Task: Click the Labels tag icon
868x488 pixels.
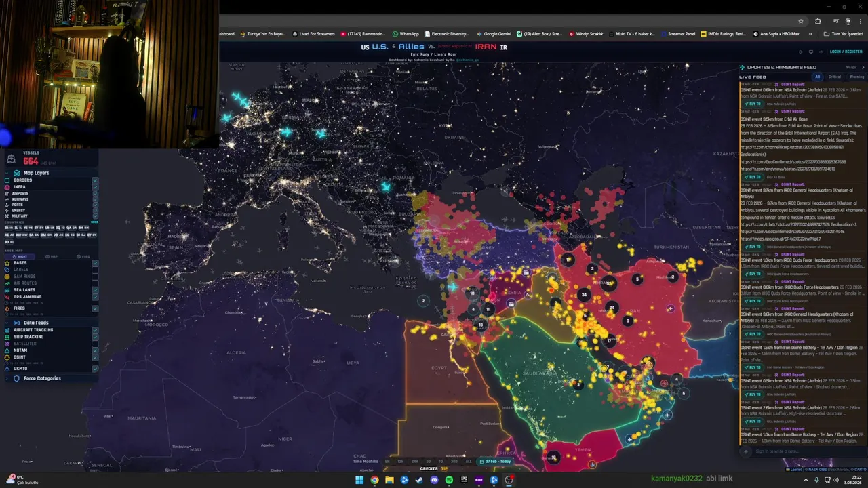Action: [7, 270]
